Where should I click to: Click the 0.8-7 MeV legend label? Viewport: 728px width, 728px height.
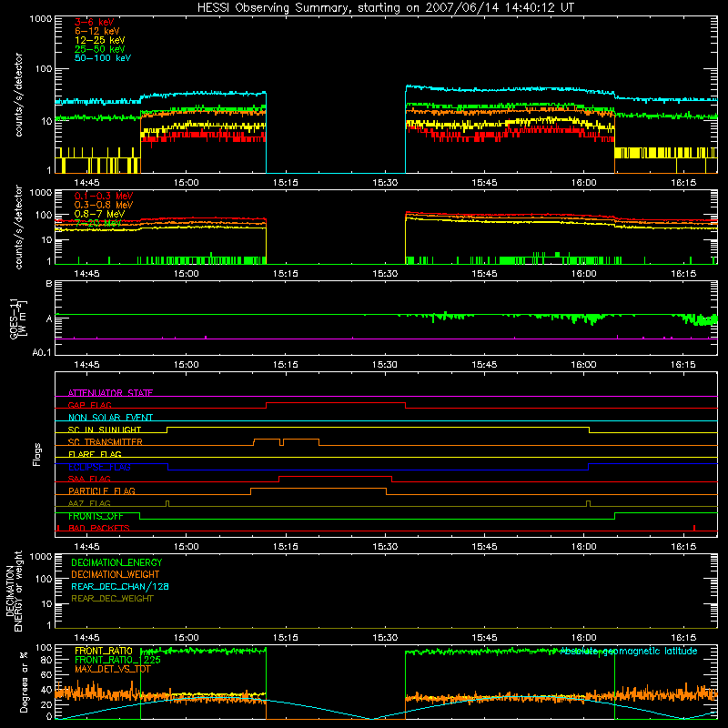pyautogui.click(x=99, y=214)
